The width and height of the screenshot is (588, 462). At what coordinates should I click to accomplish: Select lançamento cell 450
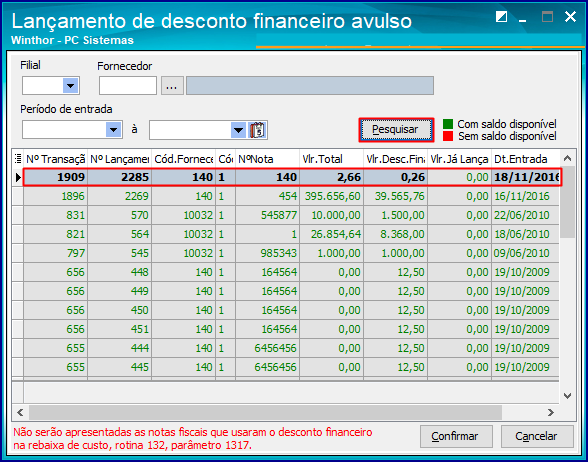120,310
